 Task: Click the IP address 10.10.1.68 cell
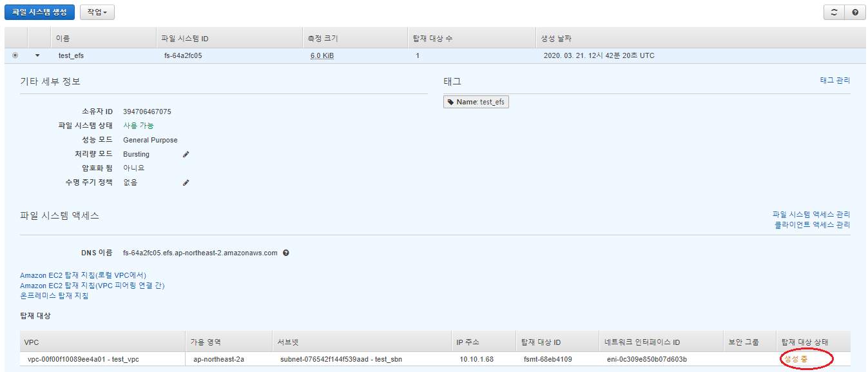[476, 359]
